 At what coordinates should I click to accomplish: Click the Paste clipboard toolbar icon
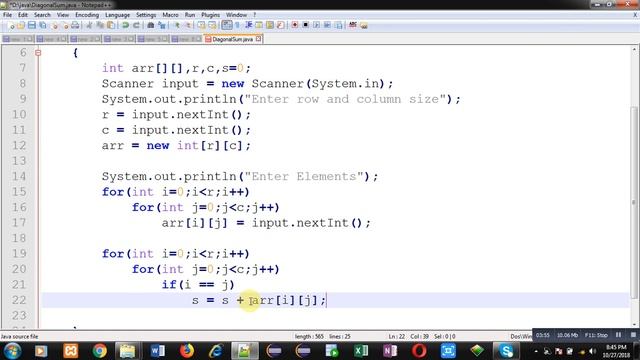pos(111,25)
